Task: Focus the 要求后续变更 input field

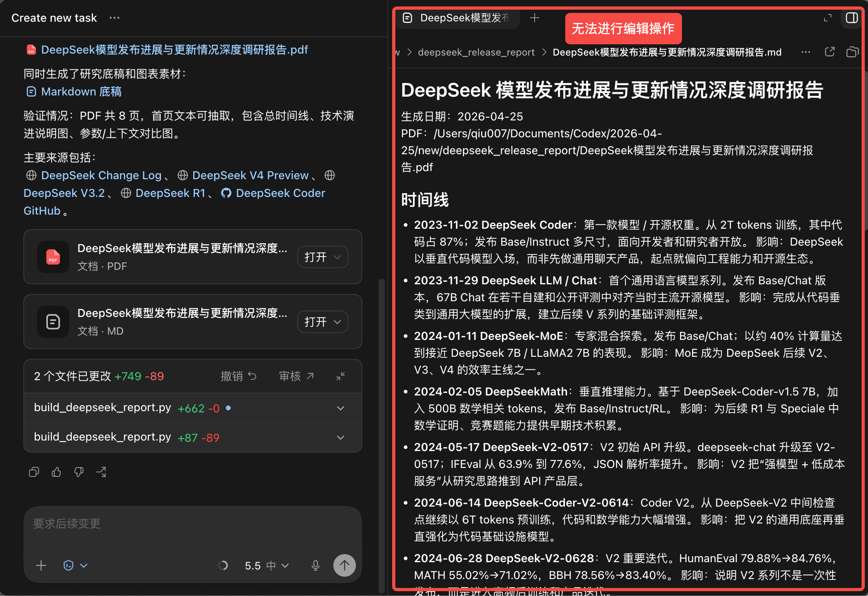Action: 193,524
